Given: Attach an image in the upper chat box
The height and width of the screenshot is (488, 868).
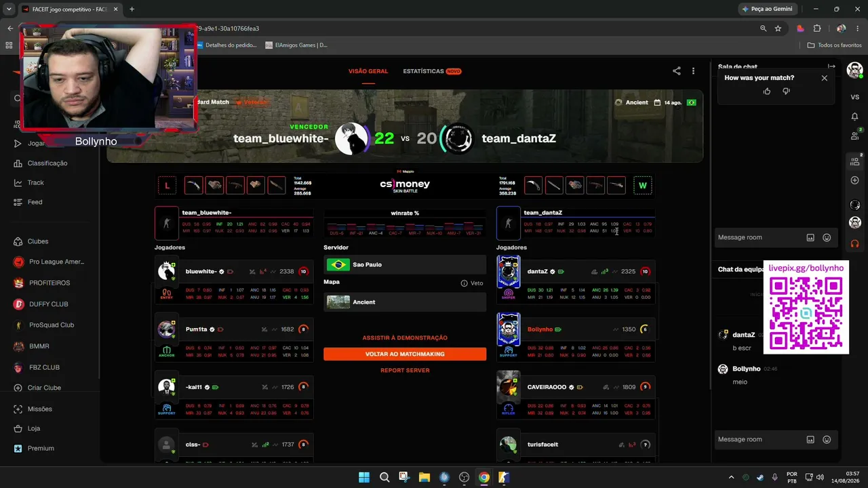Looking at the screenshot, I should [810, 238].
